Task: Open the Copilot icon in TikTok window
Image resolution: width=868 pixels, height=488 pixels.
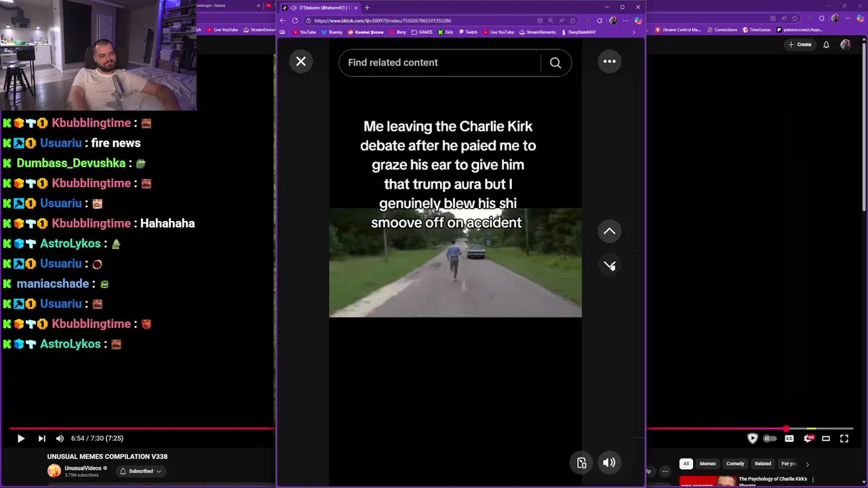Action: click(638, 20)
